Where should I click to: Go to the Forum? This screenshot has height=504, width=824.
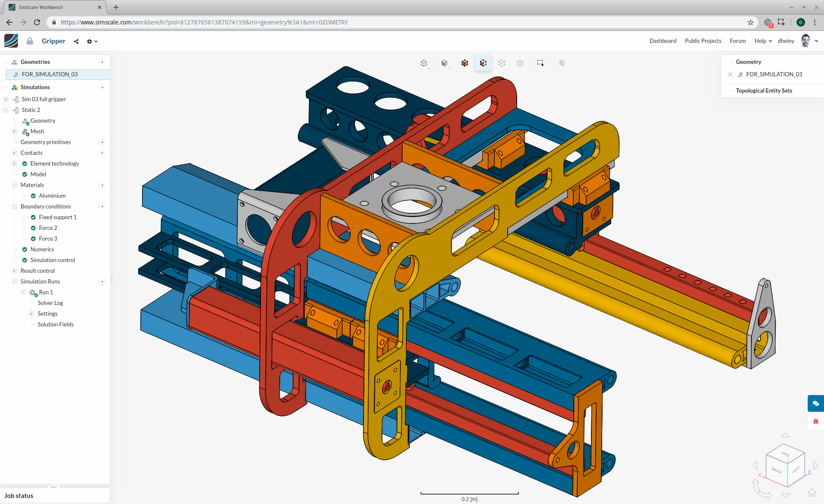pos(737,41)
